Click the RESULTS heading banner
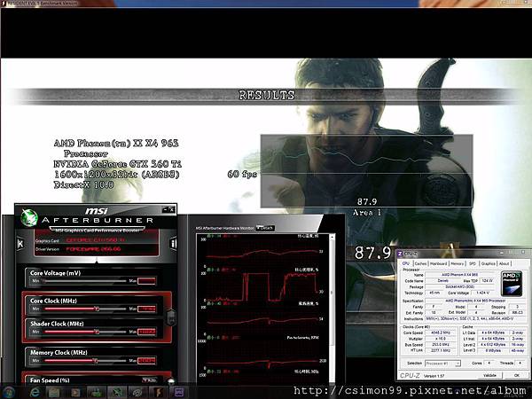Viewport: 532px width, 399px height. (266, 96)
